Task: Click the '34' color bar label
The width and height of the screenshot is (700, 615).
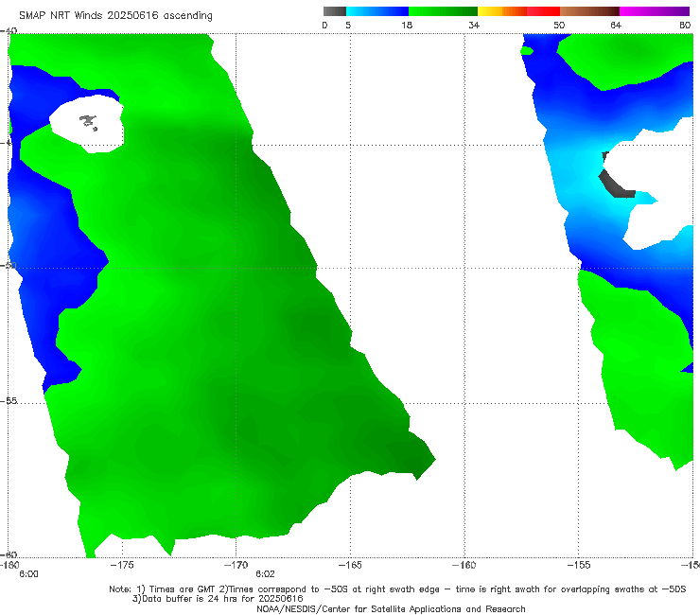Action: [x=474, y=25]
